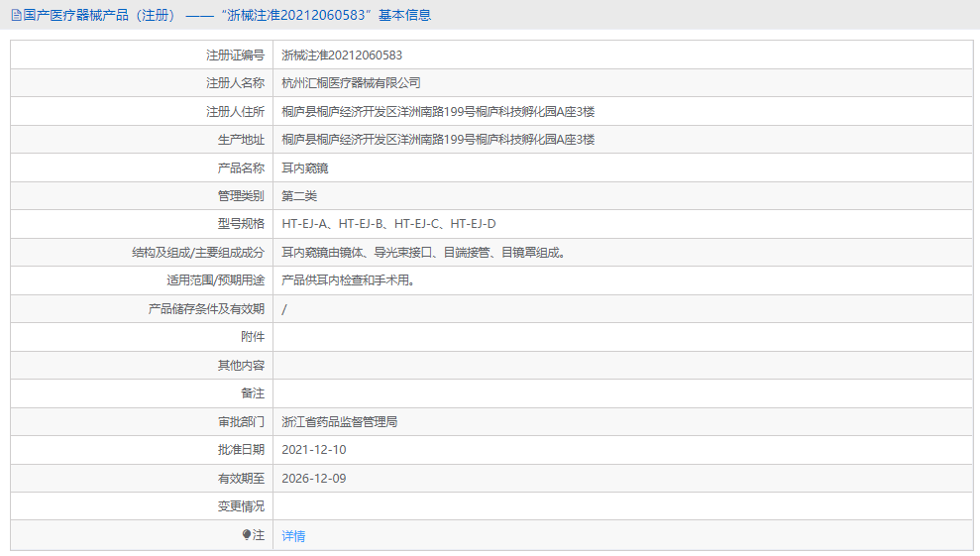Click the structure description 耳内窥镜由镜体…组成

(x=424, y=253)
